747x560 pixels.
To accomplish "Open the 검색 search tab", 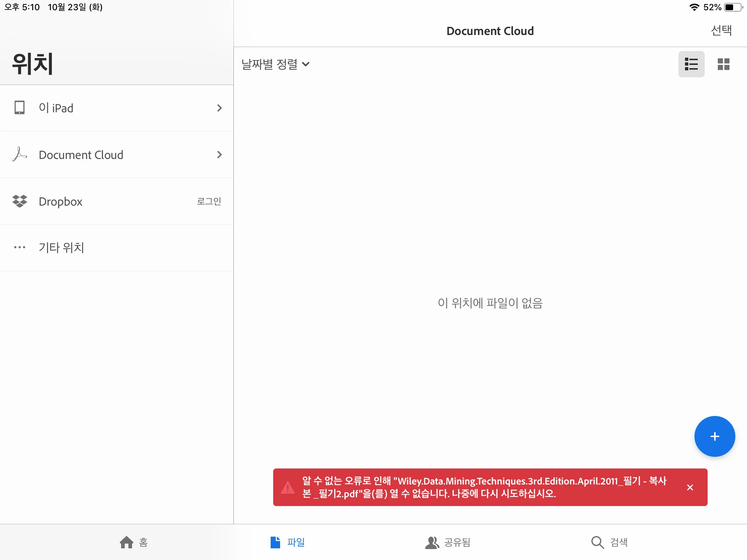I will (609, 542).
